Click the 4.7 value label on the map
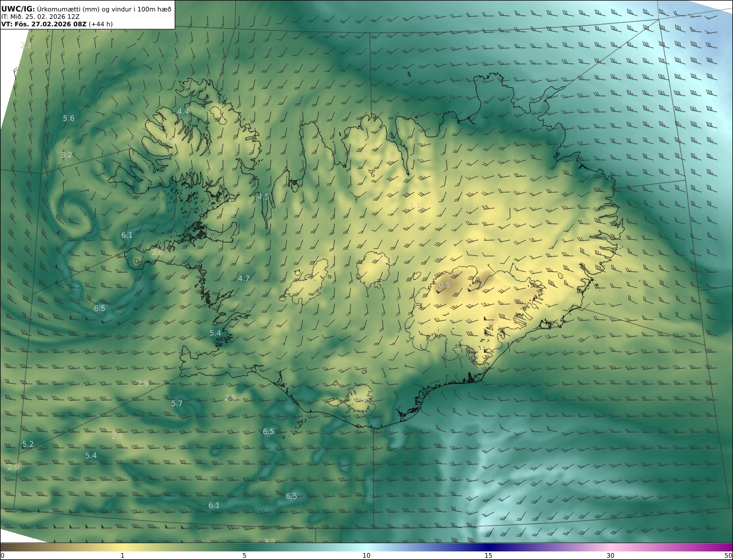The image size is (733, 560). pos(244,279)
